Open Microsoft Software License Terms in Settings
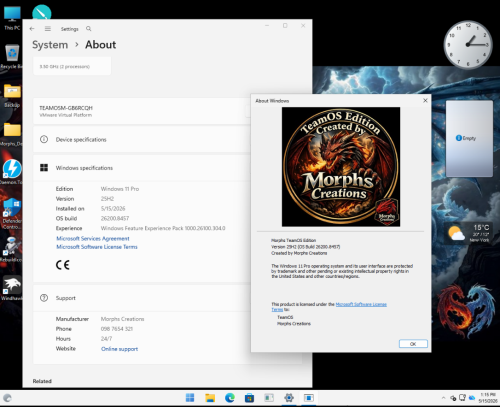This screenshot has height=407, width=500. coord(97,247)
